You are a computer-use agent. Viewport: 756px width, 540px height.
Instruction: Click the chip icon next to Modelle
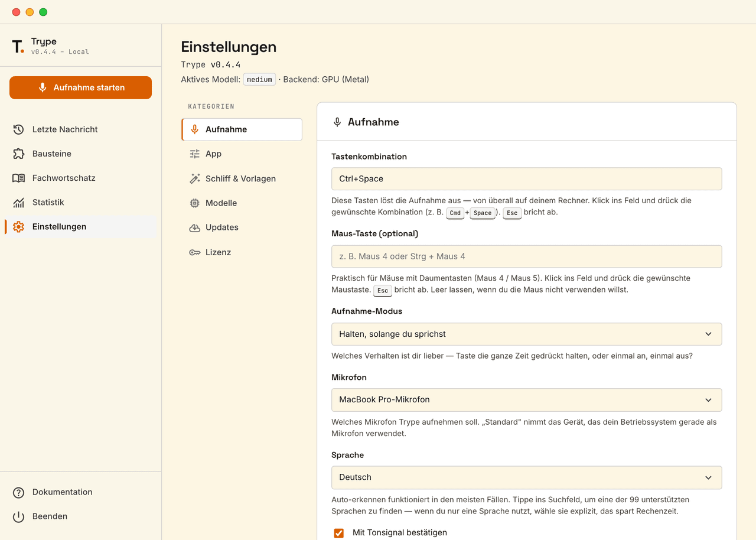pyautogui.click(x=194, y=203)
